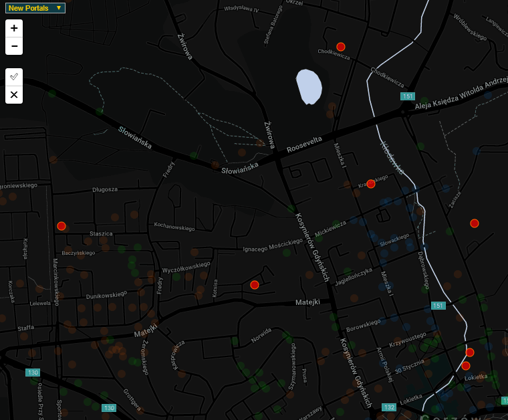Click the 'Ignacego Mościckiego' street label

point(273,245)
